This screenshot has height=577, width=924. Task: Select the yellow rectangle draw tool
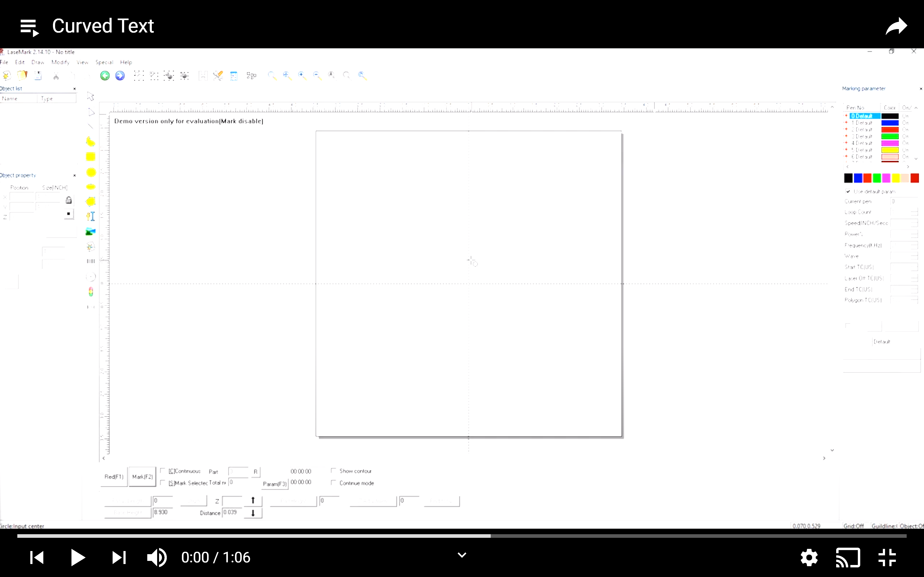point(90,157)
